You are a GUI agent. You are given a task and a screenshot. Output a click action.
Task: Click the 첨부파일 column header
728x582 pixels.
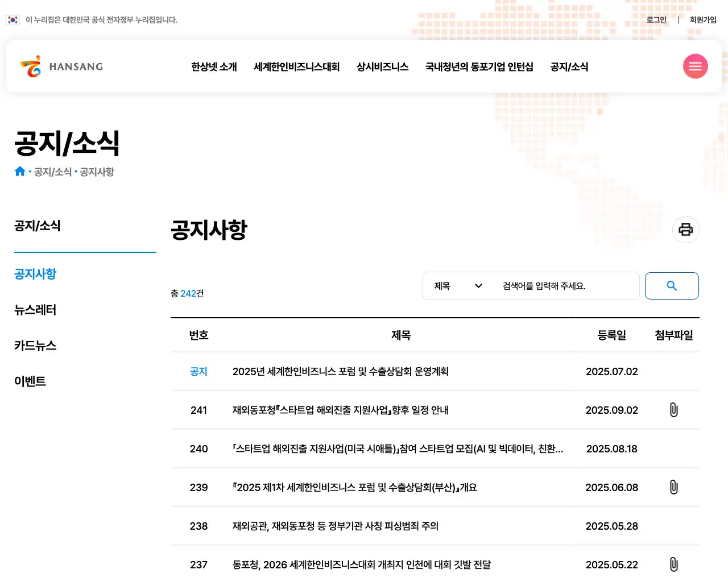pos(674,335)
